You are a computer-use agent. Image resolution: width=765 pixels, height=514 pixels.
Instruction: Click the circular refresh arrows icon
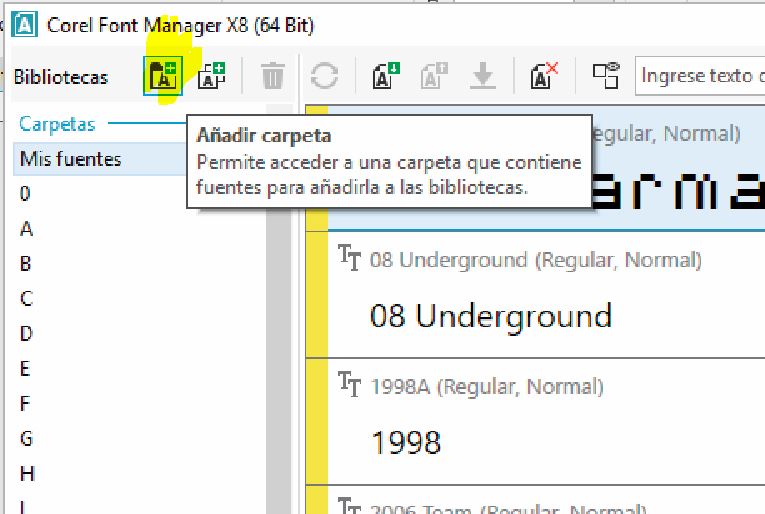pyautogui.click(x=324, y=76)
